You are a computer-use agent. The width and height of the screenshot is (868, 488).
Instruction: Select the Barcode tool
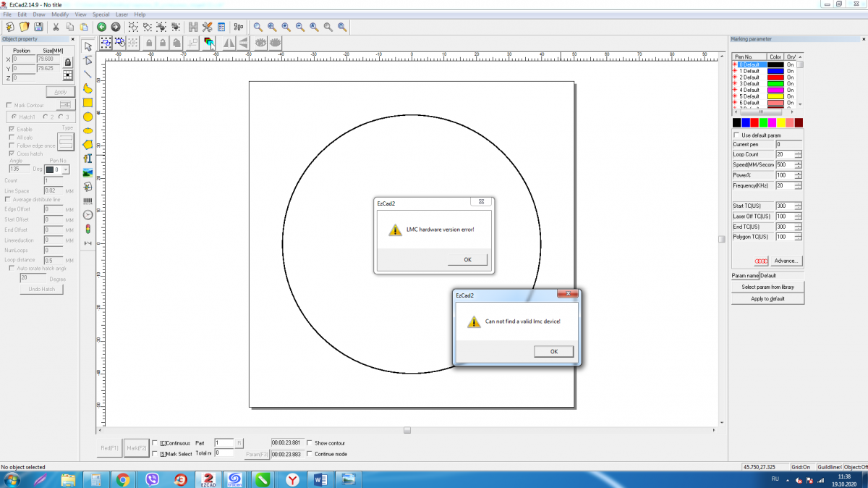[x=88, y=201]
